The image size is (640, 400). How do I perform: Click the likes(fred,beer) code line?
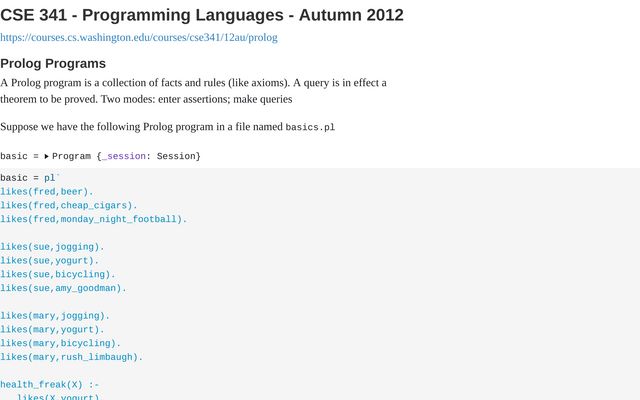click(x=47, y=192)
